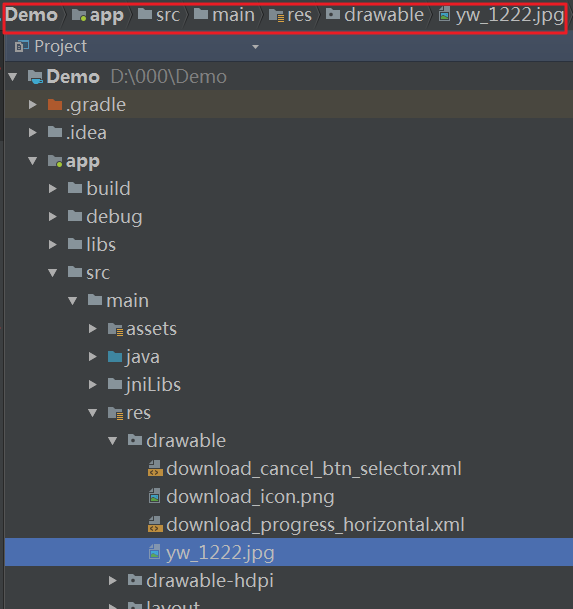Open the Project view dropdown arrow
The image size is (573, 609).
click(x=255, y=47)
